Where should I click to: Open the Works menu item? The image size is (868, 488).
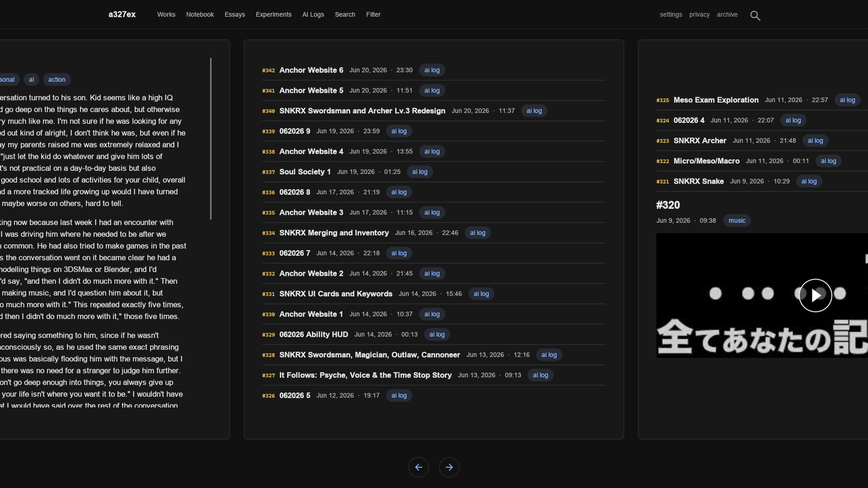coord(166,14)
